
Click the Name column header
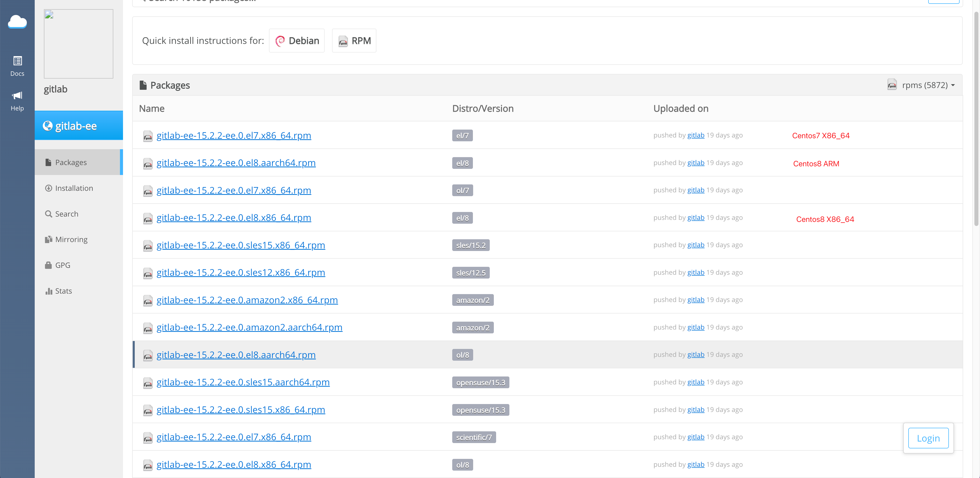tap(151, 108)
